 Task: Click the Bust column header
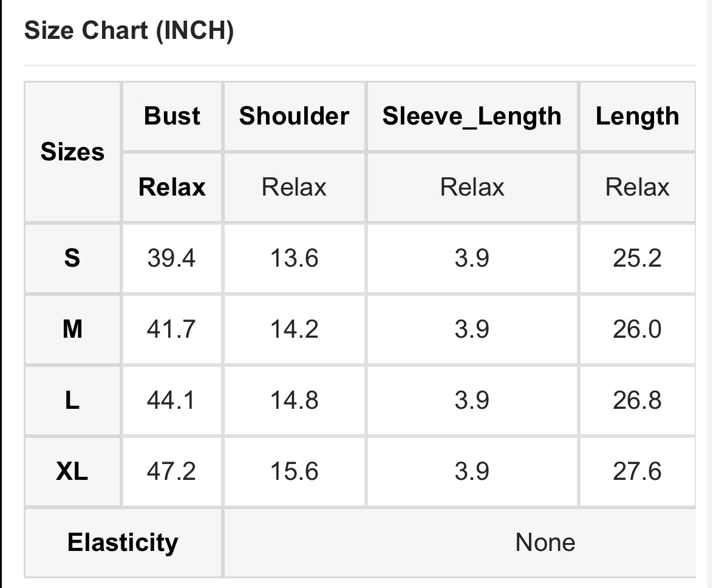(x=172, y=116)
